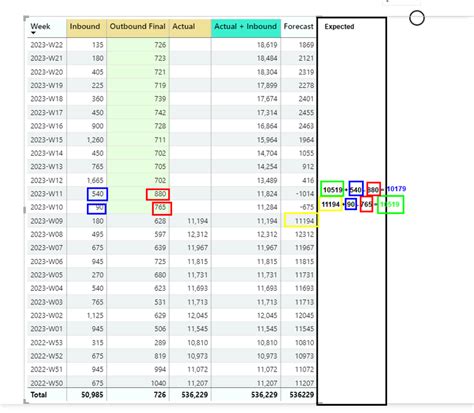Viewport: 474px width, 413px height.
Task: Click the sort arrow under the Week header
Action: click(33, 33)
